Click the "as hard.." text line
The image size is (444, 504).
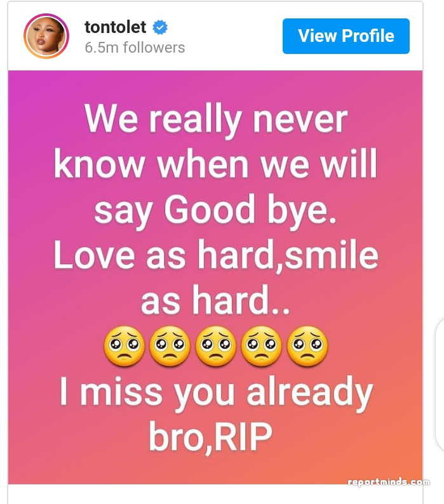point(215,300)
